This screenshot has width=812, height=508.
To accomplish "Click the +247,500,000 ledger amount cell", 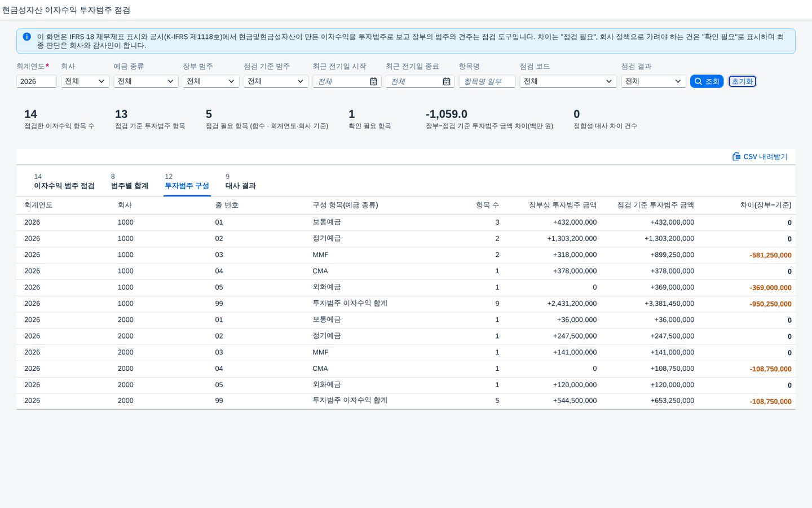I will click(x=575, y=336).
